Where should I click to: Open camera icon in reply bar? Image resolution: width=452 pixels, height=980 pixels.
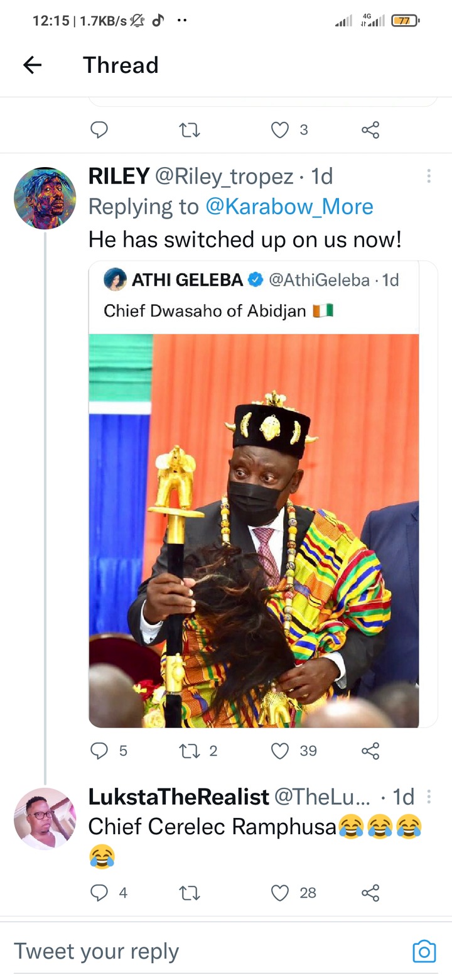(424, 951)
